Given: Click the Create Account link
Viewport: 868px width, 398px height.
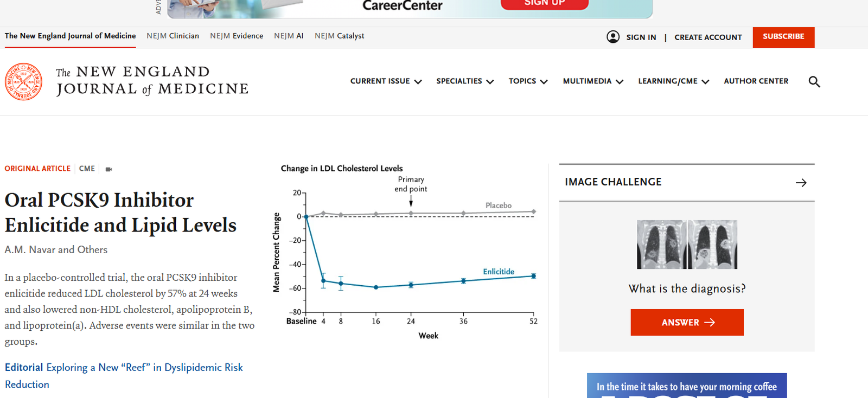Looking at the screenshot, I should (708, 37).
